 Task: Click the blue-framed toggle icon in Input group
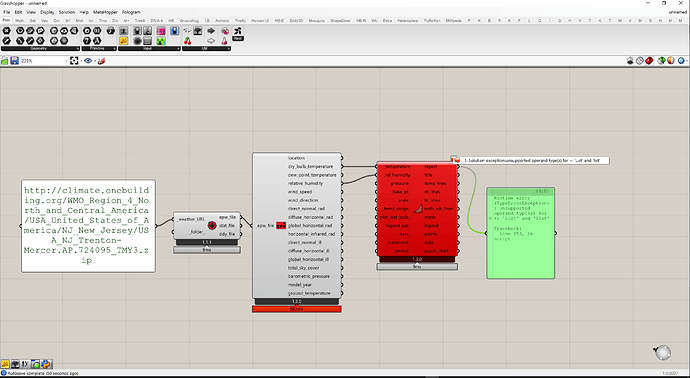(x=174, y=31)
